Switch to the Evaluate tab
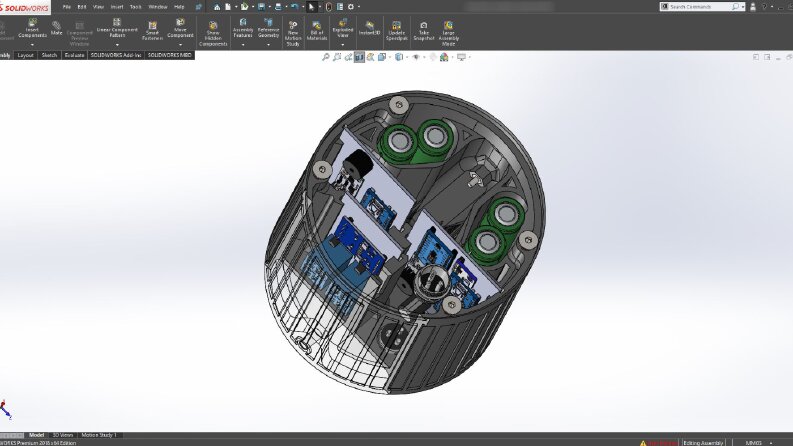793x446 pixels. (x=74, y=55)
